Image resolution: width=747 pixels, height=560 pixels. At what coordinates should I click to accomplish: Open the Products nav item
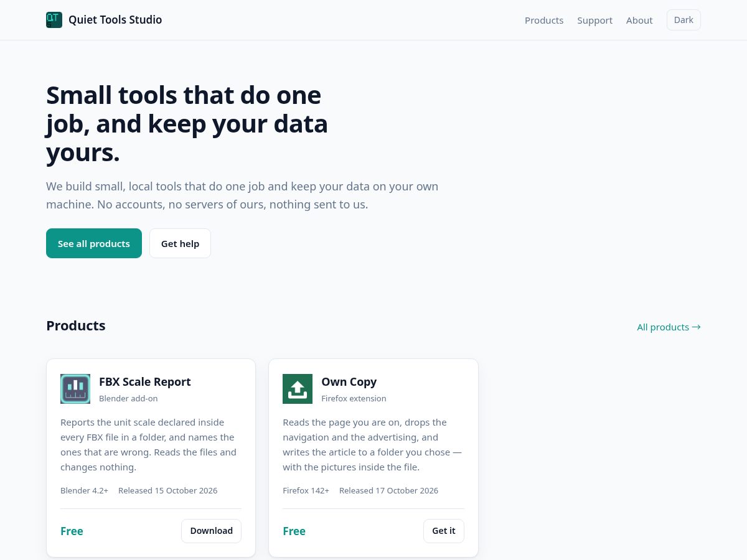pyautogui.click(x=544, y=20)
